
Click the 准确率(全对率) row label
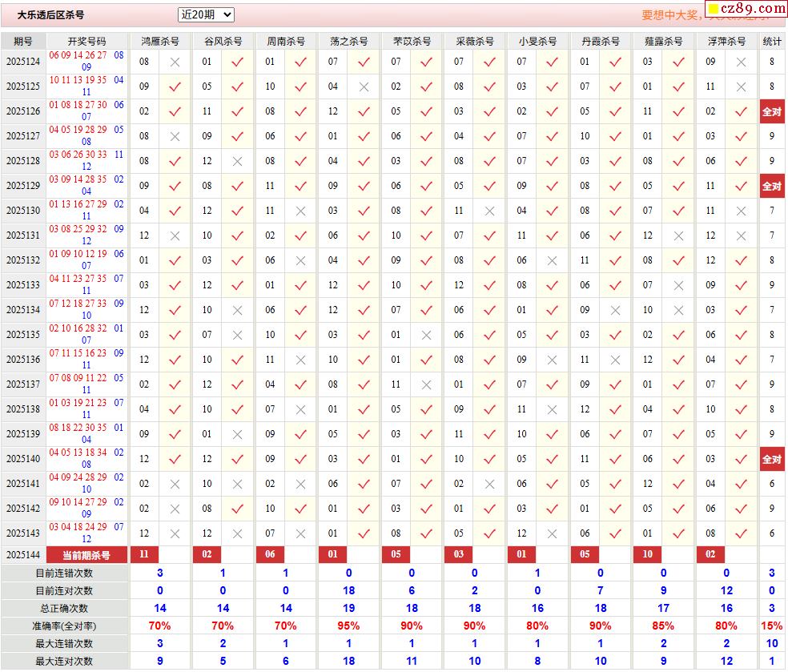pyautogui.click(x=64, y=626)
